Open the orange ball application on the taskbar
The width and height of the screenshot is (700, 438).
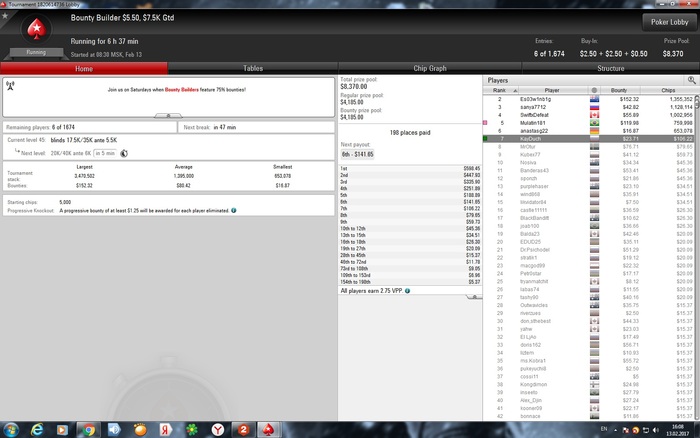pyautogui.click(x=140, y=430)
